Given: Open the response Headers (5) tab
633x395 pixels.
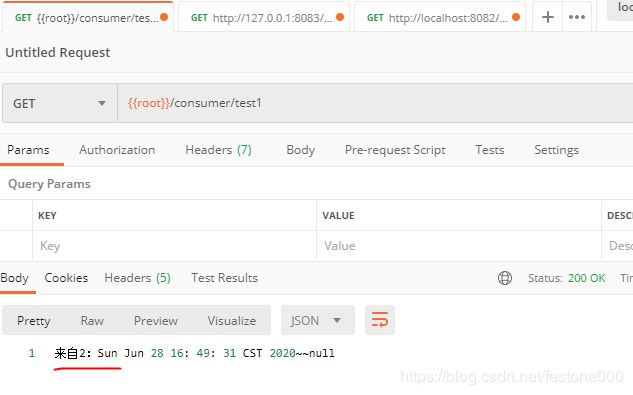Looking at the screenshot, I should [137, 278].
